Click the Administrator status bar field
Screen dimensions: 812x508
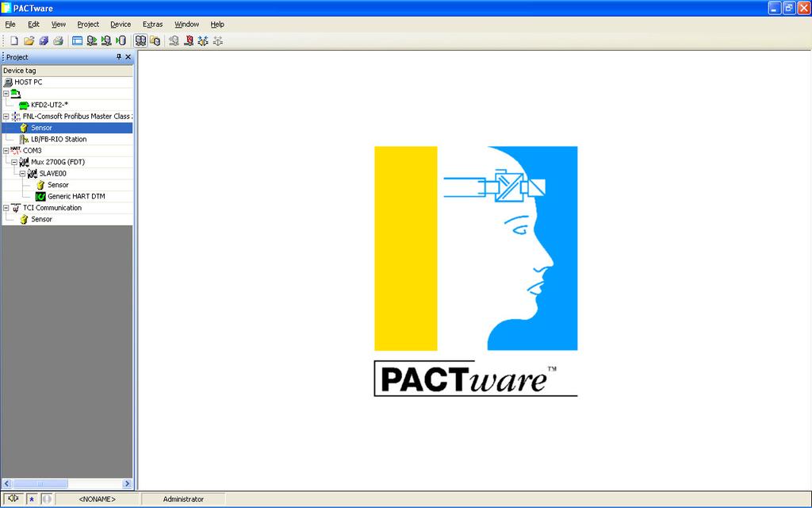[x=183, y=498]
